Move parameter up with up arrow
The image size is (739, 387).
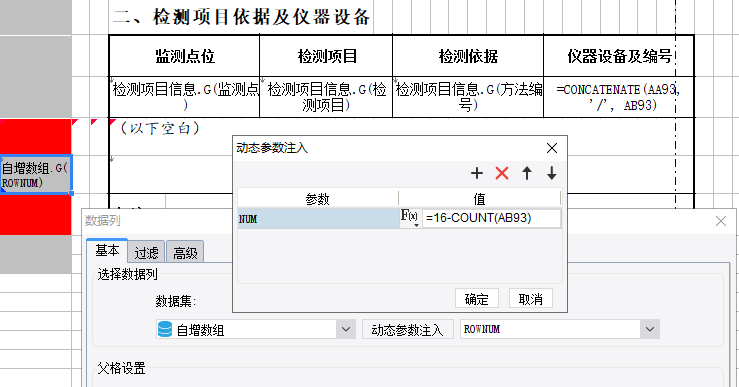[x=527, y=173]
